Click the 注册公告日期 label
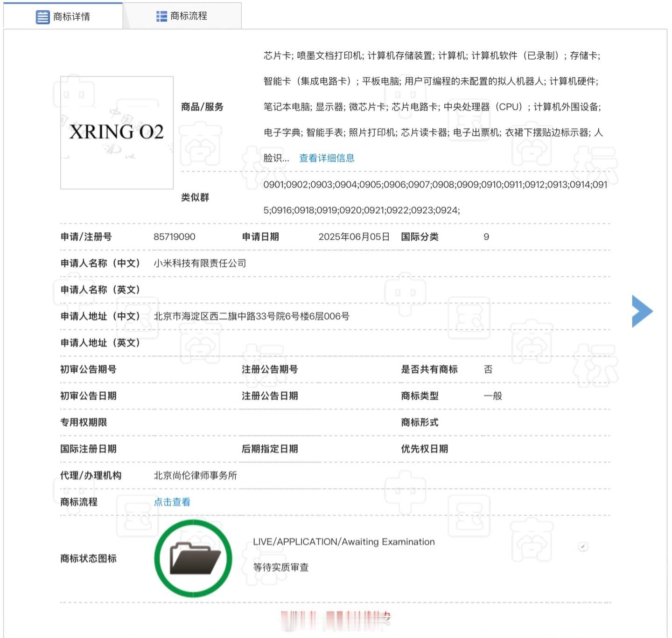This screenshot has height=638, width=672. click(270, 396)
